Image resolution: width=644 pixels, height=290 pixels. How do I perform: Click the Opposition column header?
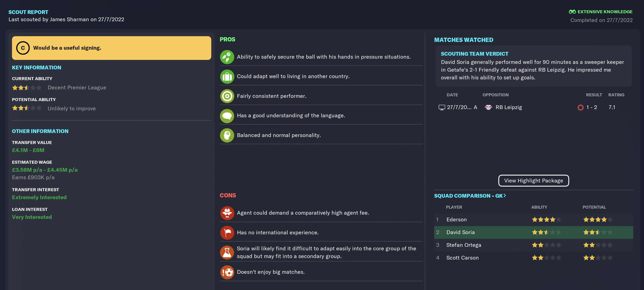click(495, 95)
